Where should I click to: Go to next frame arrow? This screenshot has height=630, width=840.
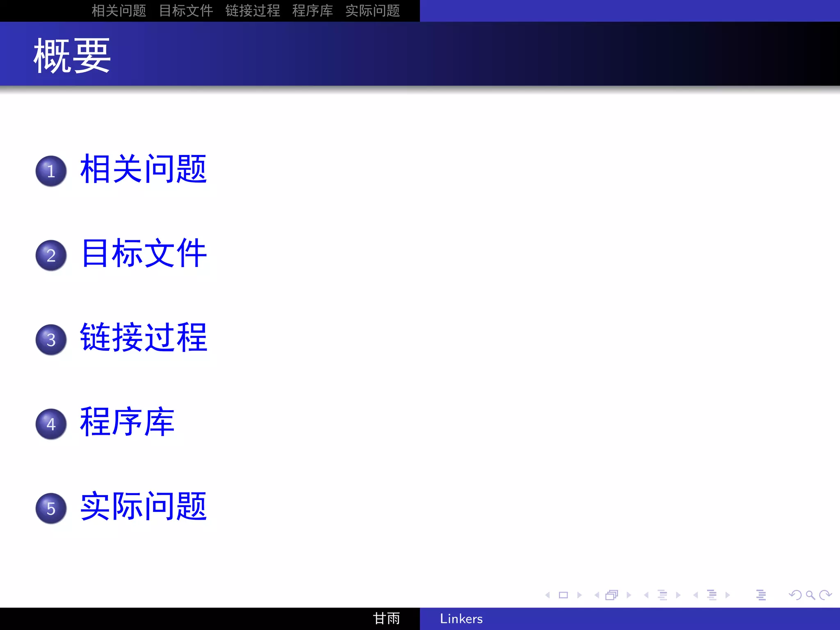pos(629,595)
